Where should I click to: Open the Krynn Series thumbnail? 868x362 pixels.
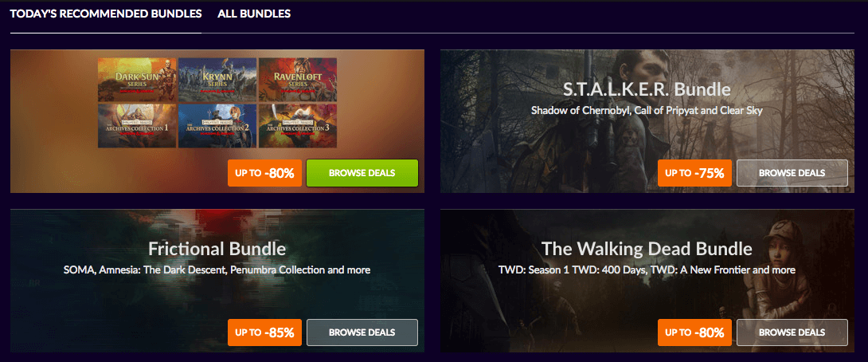coord(217,79)
